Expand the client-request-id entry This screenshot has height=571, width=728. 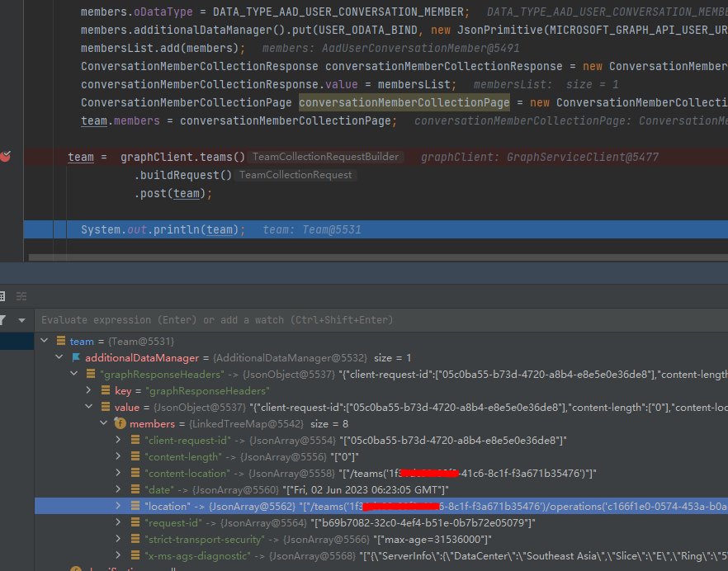[118, 440]
